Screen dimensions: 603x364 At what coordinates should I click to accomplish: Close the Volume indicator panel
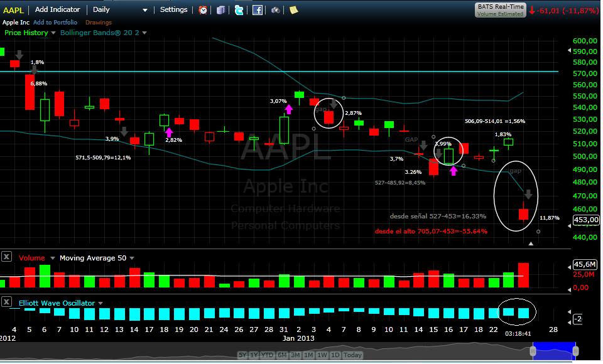click(6, 257)
